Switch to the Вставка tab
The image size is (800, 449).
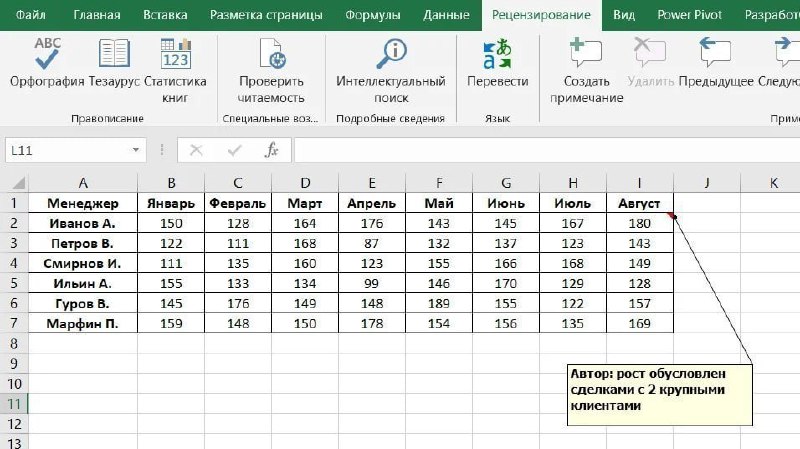click(x=165, y=15)
